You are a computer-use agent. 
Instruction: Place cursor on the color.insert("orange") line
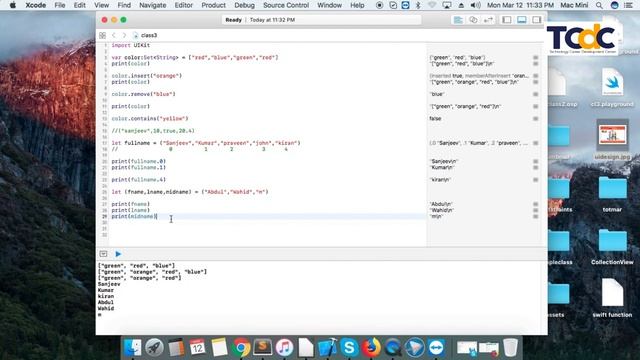coord(147,76)
